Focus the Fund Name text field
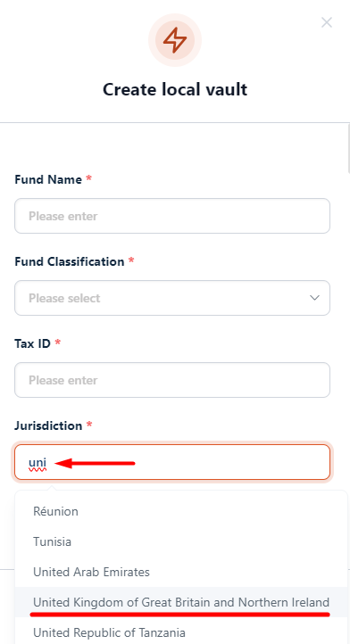350x644 pixels. coord(172,216)
